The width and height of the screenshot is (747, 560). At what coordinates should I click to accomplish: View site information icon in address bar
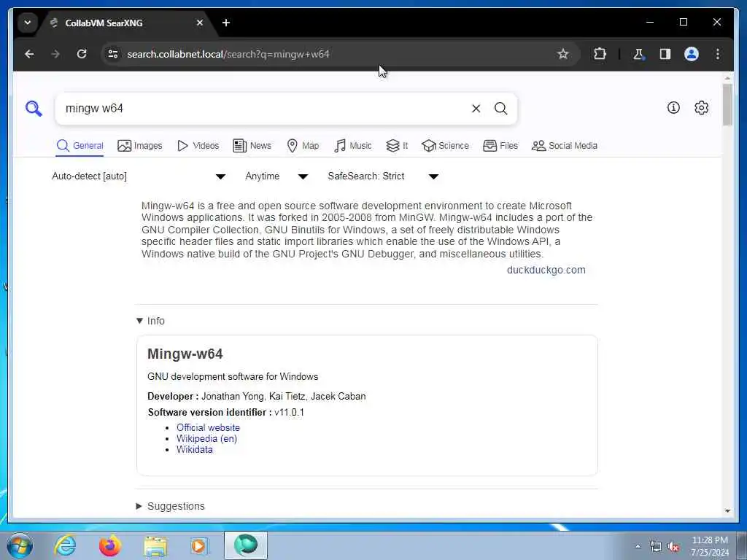[113, 54]
